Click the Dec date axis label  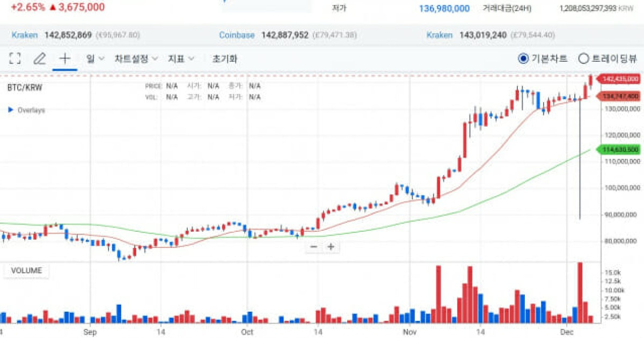click(567, 332)
